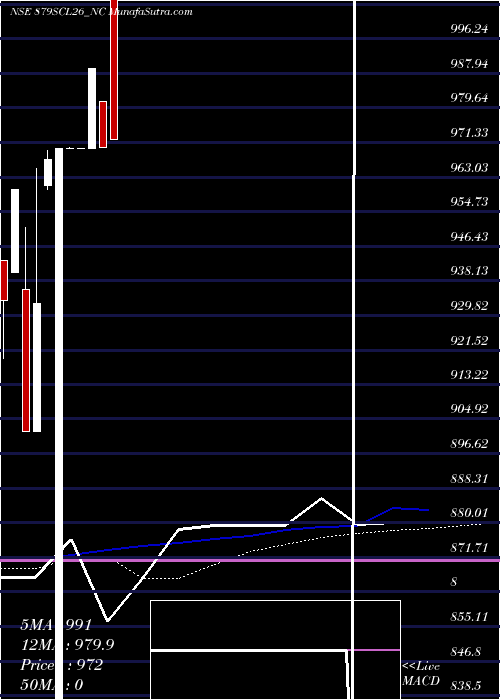Click the long red candlestick reaching 904.92
The height and width of the screenshot is (700, 500).
click(x=26, y=360)
